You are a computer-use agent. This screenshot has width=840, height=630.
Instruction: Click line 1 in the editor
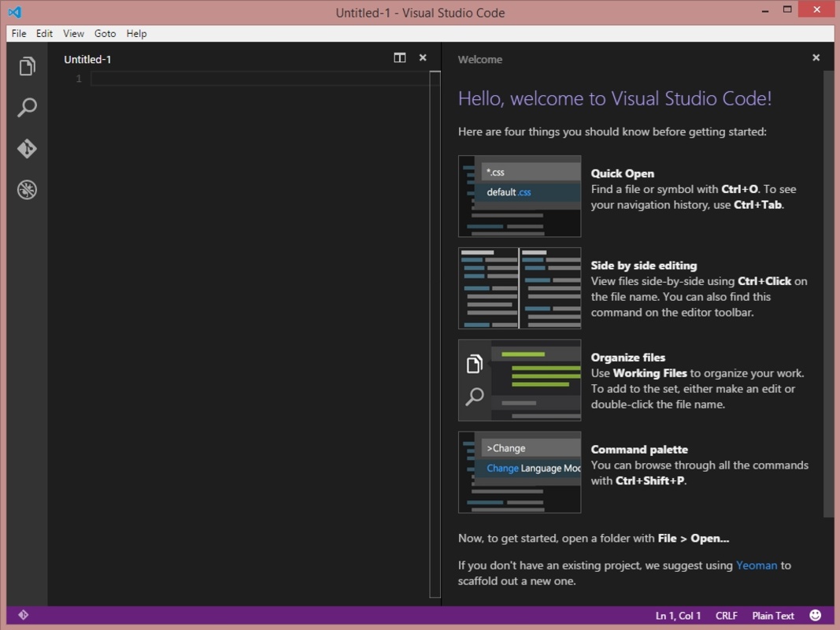click(260, 79)
